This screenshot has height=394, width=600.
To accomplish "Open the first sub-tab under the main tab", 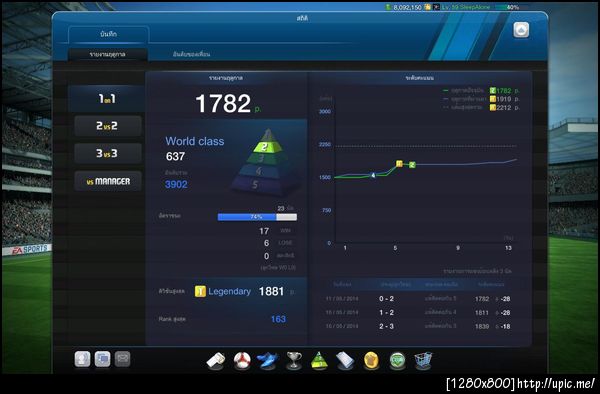I will [108, 54].
